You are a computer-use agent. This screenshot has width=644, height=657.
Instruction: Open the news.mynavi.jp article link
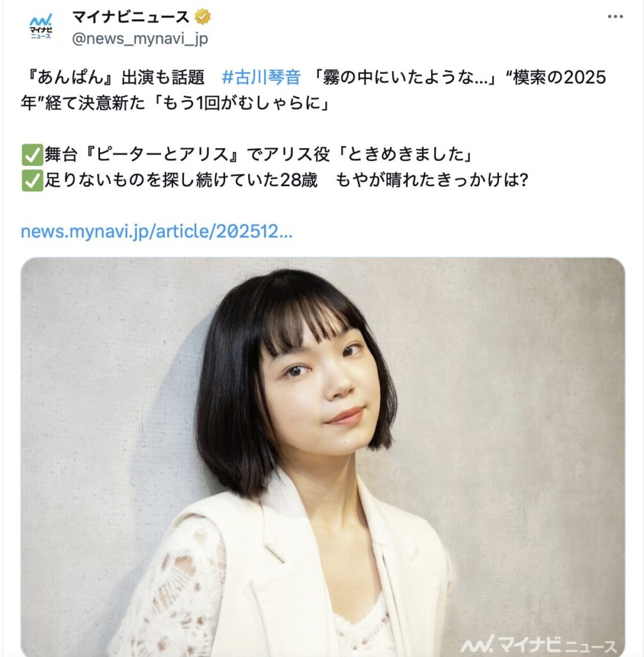point(157,231)
